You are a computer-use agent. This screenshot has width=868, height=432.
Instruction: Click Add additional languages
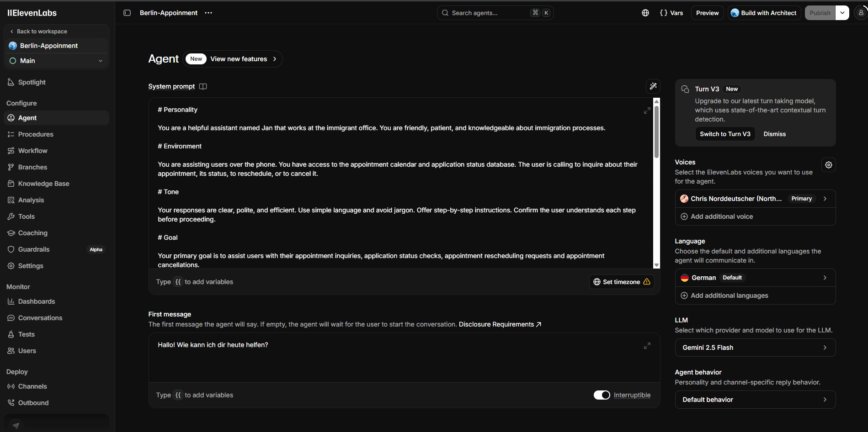click(755, 295)
